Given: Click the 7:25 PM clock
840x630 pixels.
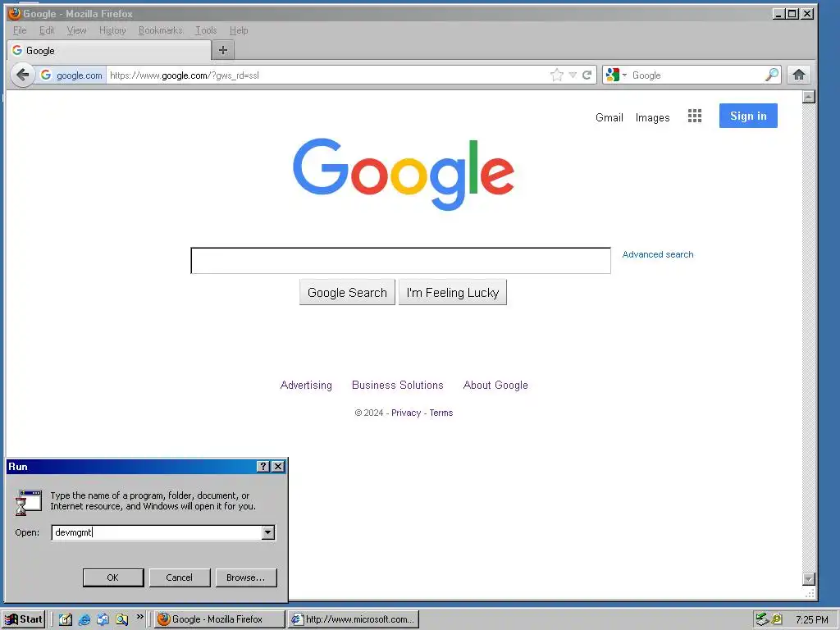Looking at the screenshot, I should click(x=811, y=620).
